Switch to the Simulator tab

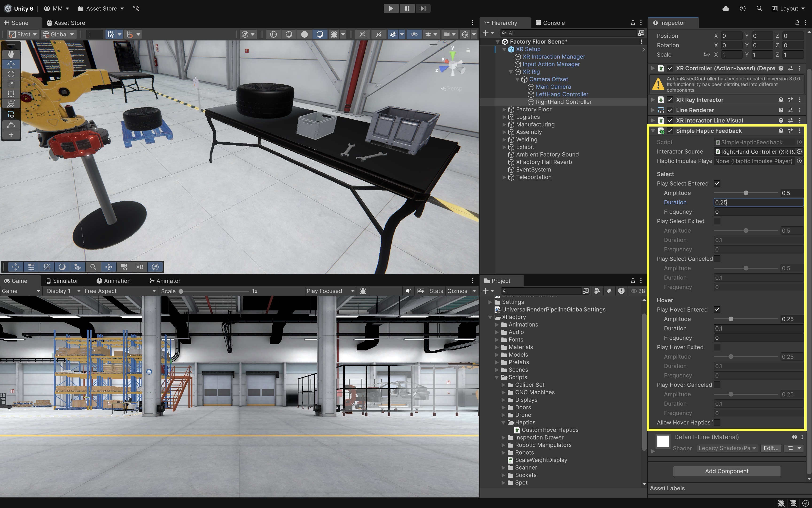tap(62, 281)
